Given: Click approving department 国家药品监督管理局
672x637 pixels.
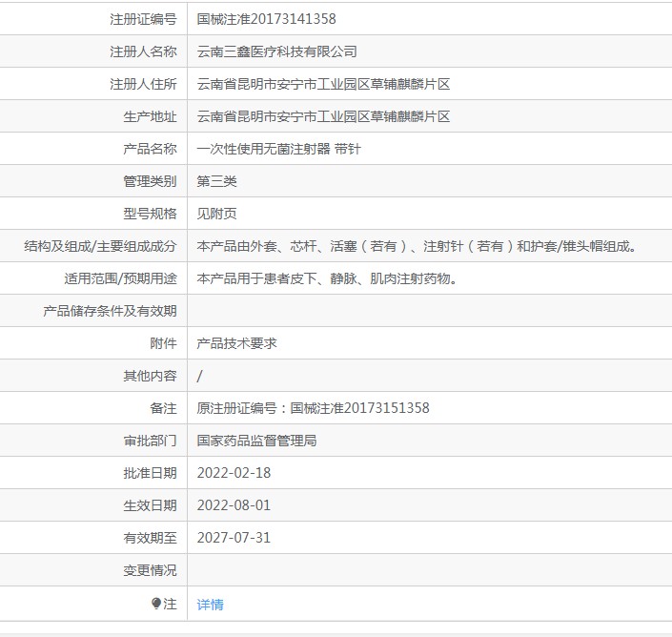Looking at the screenshot, I should pos(256,441).
